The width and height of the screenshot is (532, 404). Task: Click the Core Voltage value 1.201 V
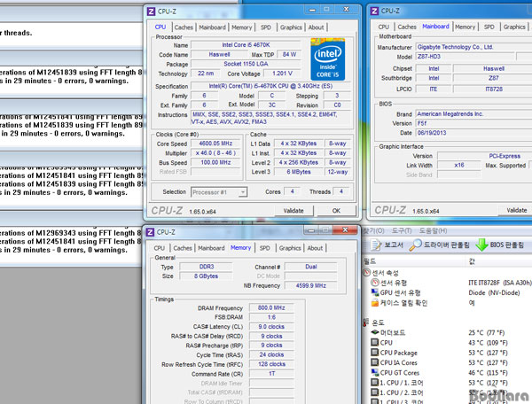[282, 74]
